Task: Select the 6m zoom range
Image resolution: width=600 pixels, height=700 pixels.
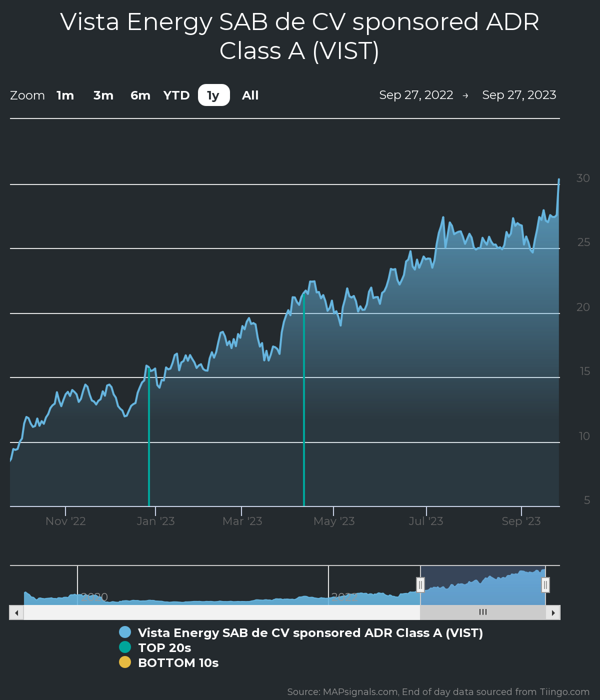Action: pyautogui.click(x=140, y=95)
